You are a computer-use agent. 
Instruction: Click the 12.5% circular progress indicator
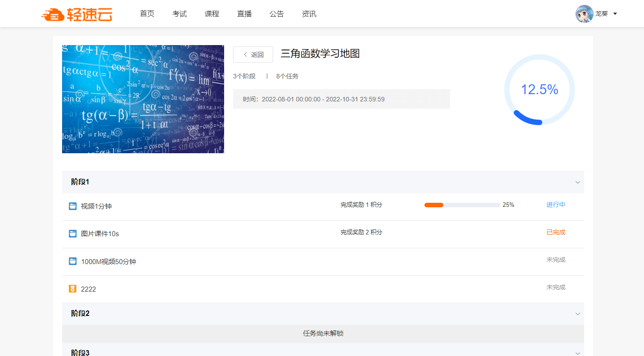(x=540, y=90)
